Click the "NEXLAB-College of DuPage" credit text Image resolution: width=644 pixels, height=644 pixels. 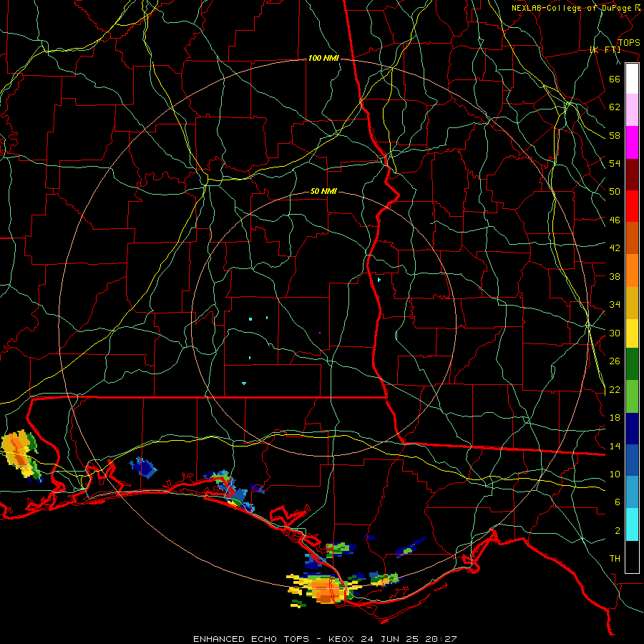(571, 8)
